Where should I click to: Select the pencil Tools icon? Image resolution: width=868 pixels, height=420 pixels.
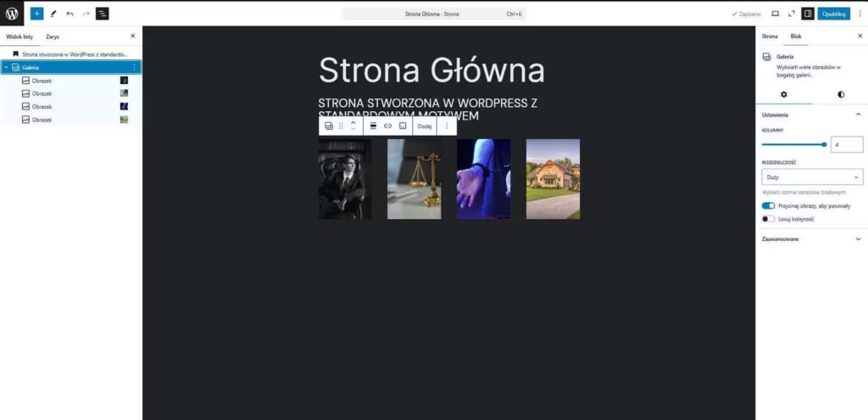pos(53,14)
